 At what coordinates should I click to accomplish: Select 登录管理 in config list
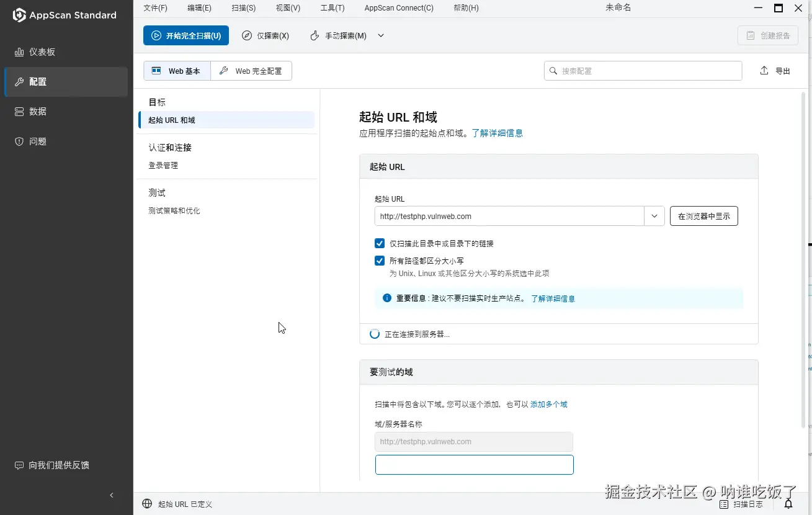[163, 166]
